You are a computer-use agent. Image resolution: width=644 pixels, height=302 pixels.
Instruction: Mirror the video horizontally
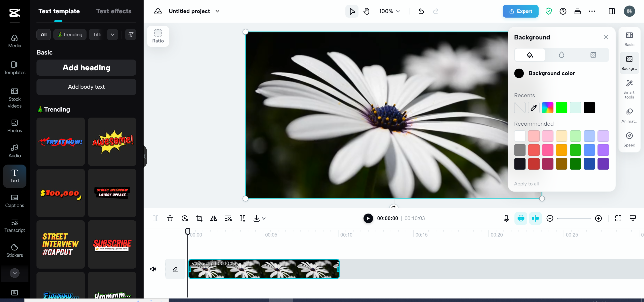pyautogui.click(x=214, y=218)
